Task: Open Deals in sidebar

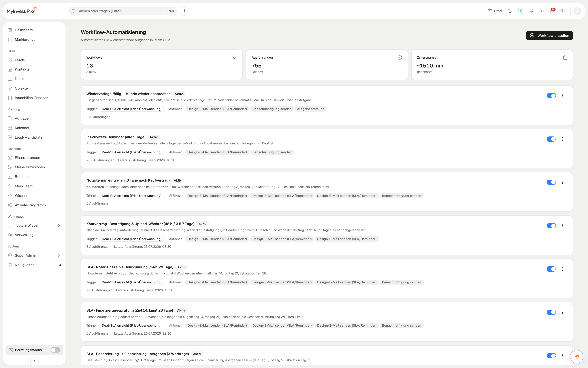Action: tap(34, 79)
